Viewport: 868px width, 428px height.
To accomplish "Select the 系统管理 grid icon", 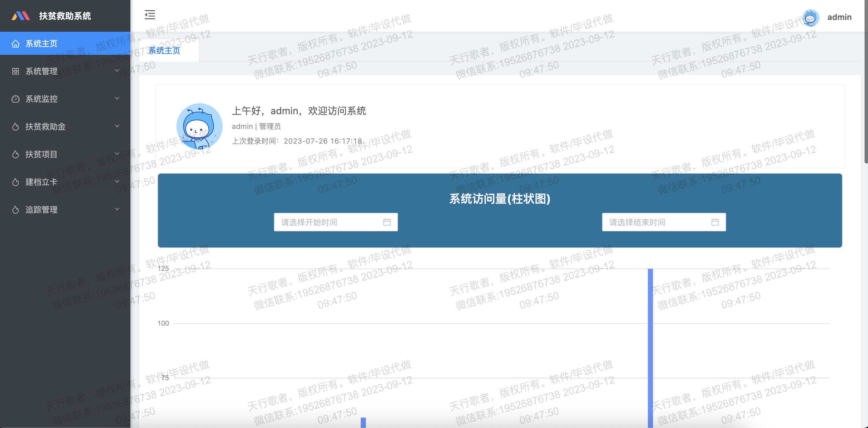I will click(16, 71).
